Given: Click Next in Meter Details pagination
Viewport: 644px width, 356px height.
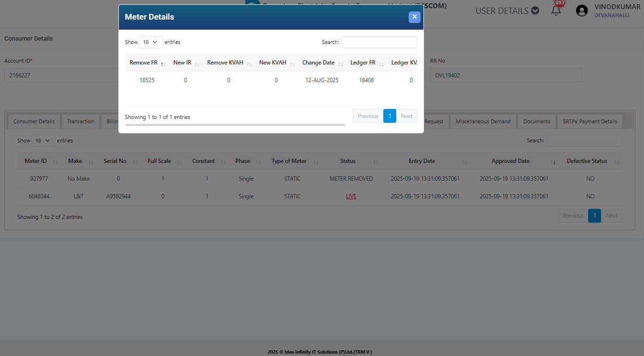Looking at the screenshot, I should click(x=406, y=116).
